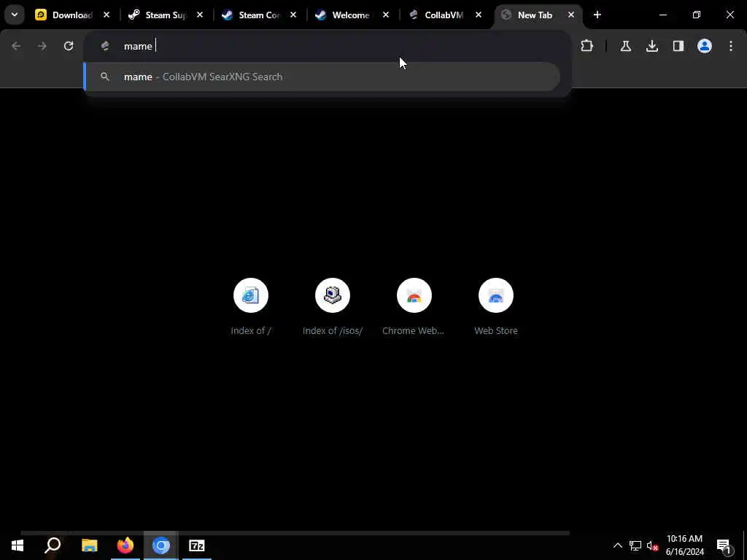Close the CollabVM tab
The image size is (747, 560).
tap(479, 15)
